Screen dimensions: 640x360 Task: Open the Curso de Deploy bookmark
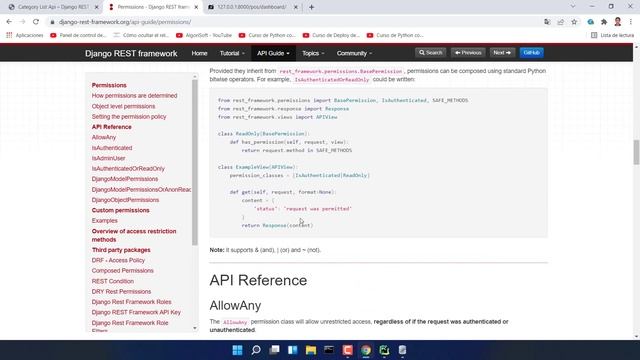point(331,36)
